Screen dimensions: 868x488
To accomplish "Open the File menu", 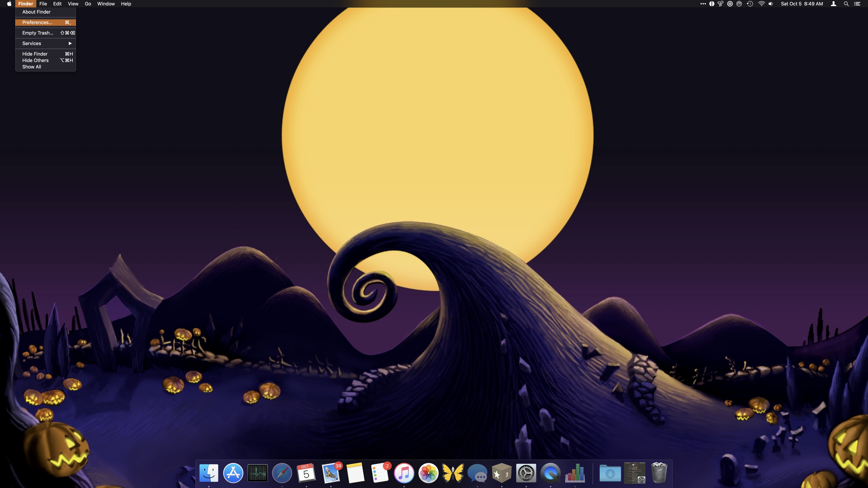I will point(43,4).
